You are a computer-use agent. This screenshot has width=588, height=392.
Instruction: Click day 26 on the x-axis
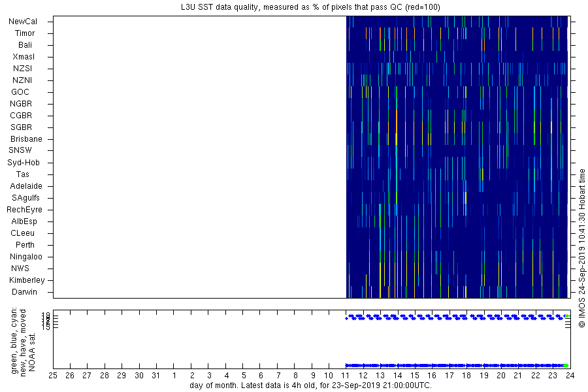click(x=70, y=376)
